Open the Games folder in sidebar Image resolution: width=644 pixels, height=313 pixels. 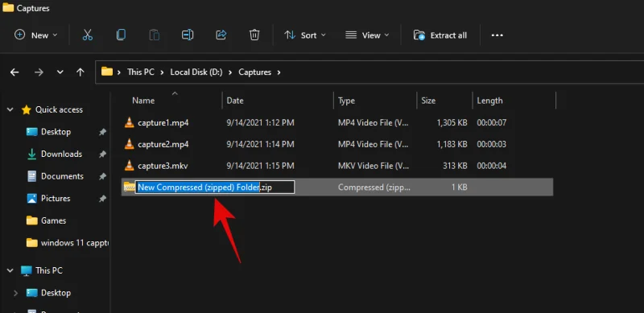click(x=53, y=220)
